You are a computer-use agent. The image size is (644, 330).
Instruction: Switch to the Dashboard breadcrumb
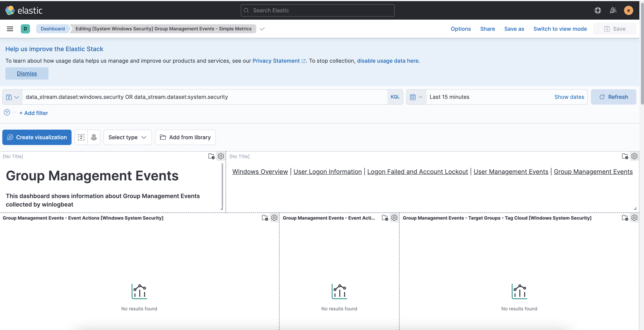(x=53, y=29)
